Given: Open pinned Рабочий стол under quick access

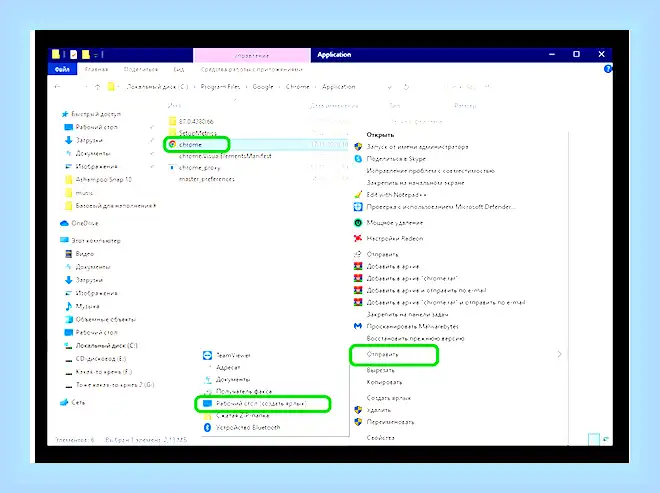Looking at the screenshot, I should 91,127.
